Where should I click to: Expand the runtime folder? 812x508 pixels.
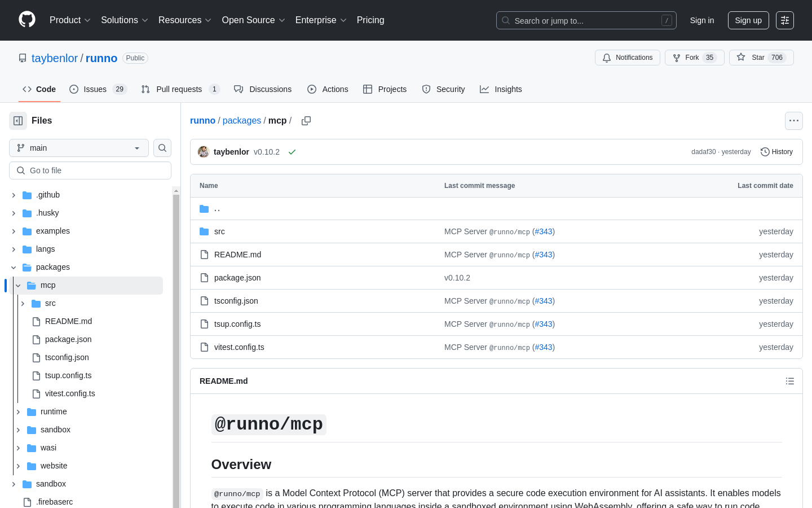click(18, 411)
